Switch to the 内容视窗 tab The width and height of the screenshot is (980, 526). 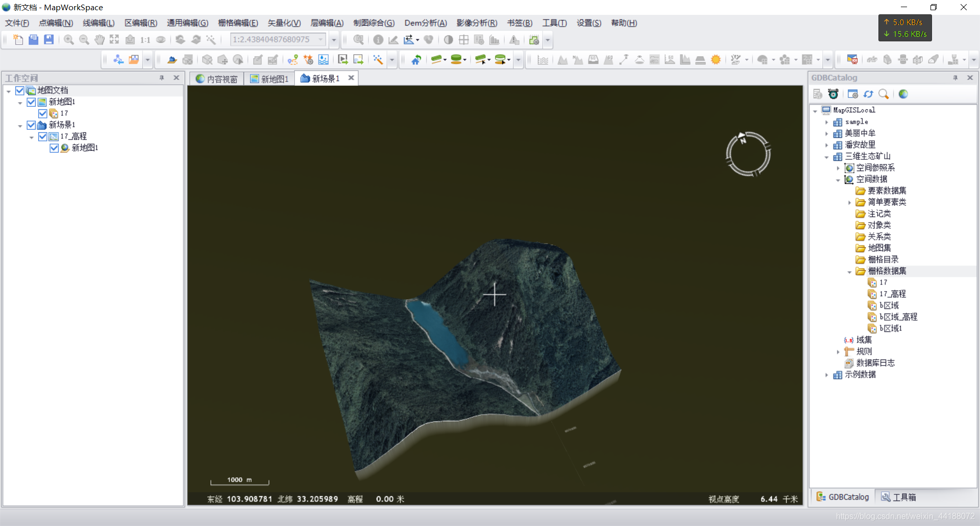pyautogui.click(x=217, y=79)
